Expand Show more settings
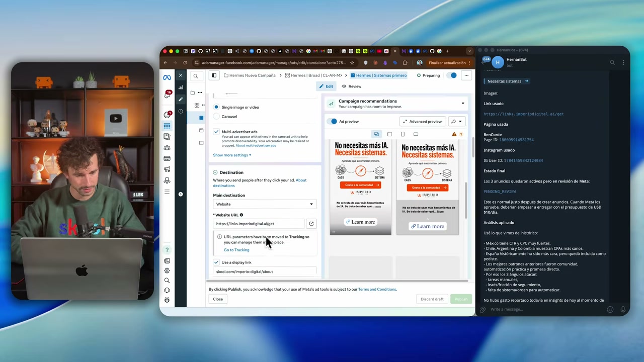644x362 pixels. tap(232, 155)
